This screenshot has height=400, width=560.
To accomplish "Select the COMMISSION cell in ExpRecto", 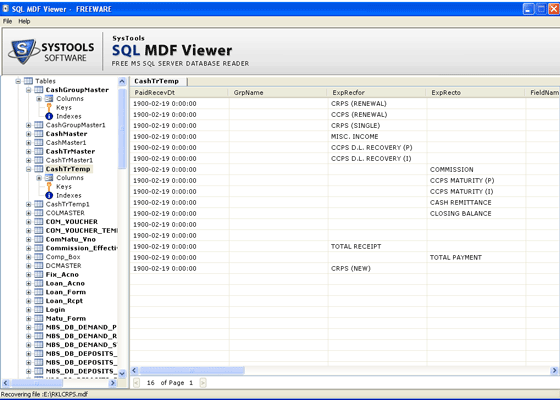I will coord(476,170).
